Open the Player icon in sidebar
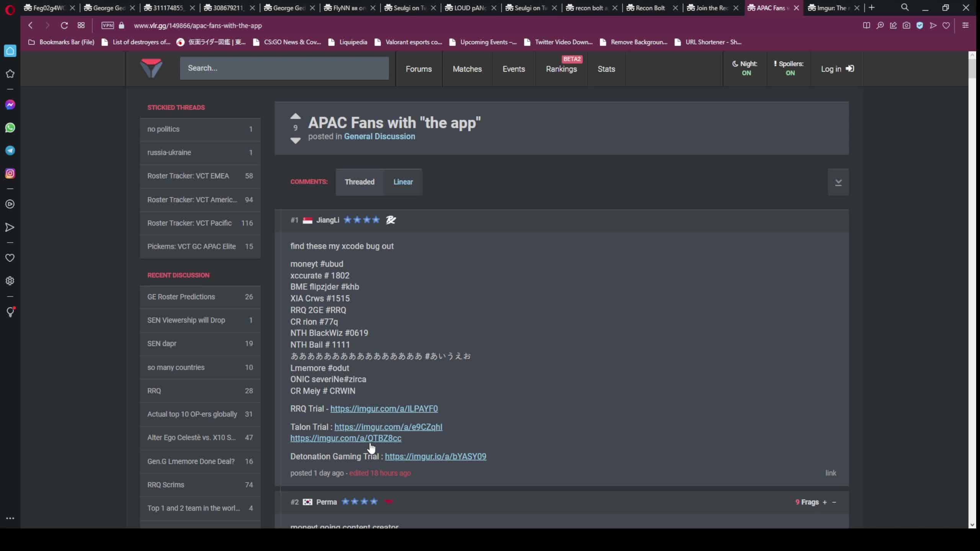This screenshot has height=551, width=980. click(10, 204)
